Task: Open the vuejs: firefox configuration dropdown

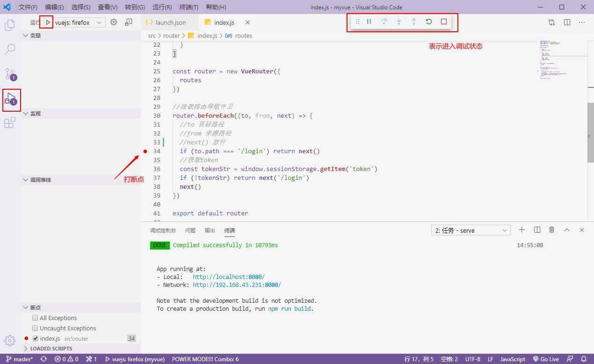Action: 80,22
